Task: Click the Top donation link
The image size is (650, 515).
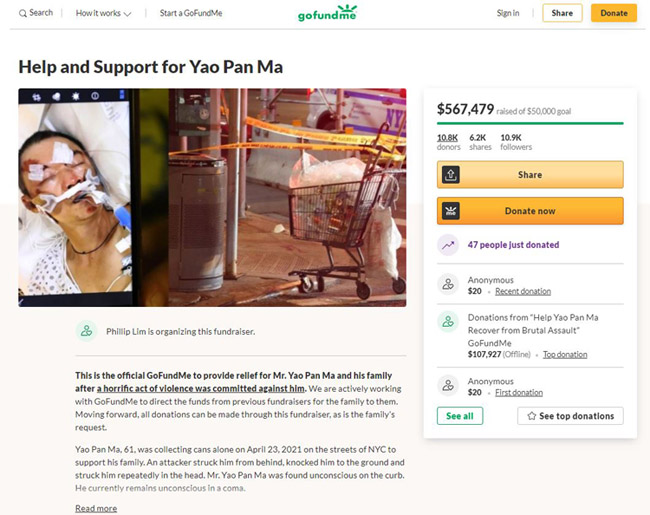Action: 565,355
